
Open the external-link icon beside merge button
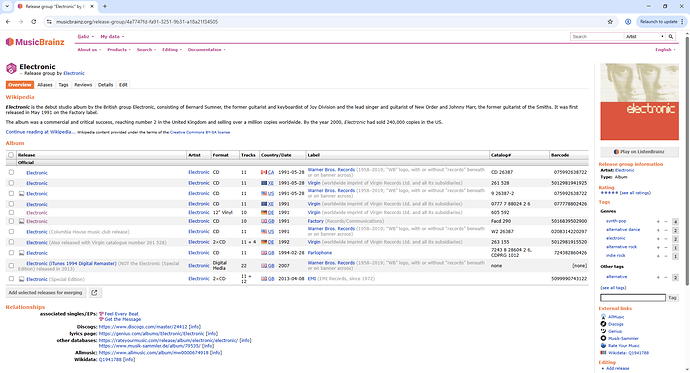pos(94,293)
